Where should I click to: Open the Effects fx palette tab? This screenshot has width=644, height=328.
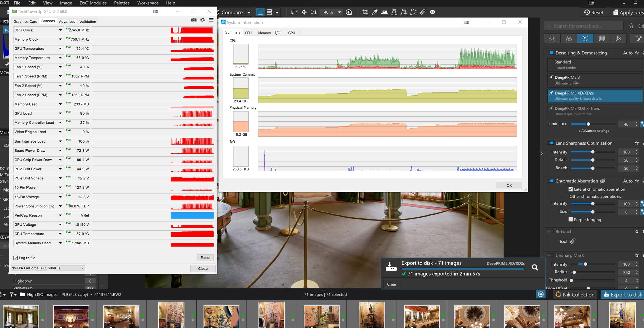618,39
